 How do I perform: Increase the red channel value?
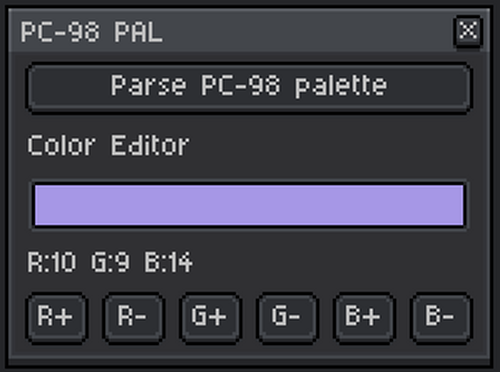tap(57, 318)
